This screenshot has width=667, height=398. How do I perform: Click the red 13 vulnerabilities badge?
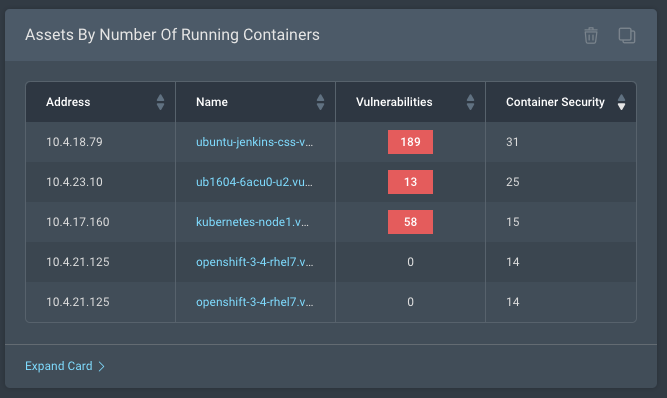410,182
